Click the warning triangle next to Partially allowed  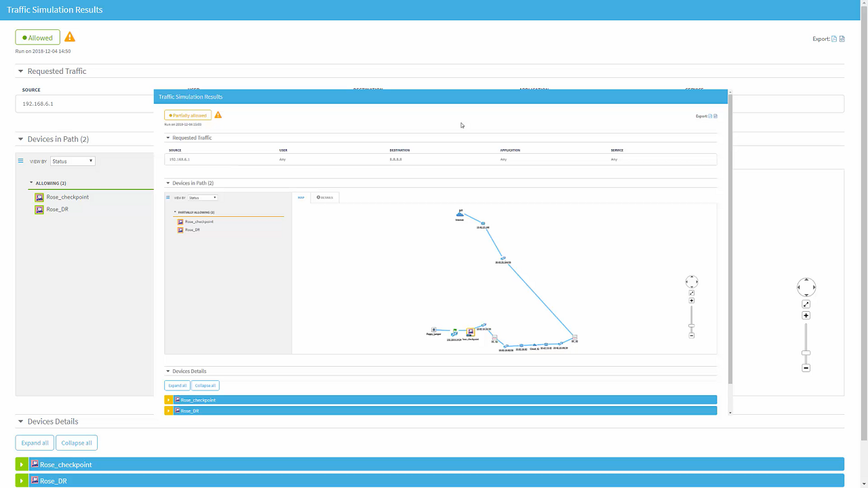[218, 115]
